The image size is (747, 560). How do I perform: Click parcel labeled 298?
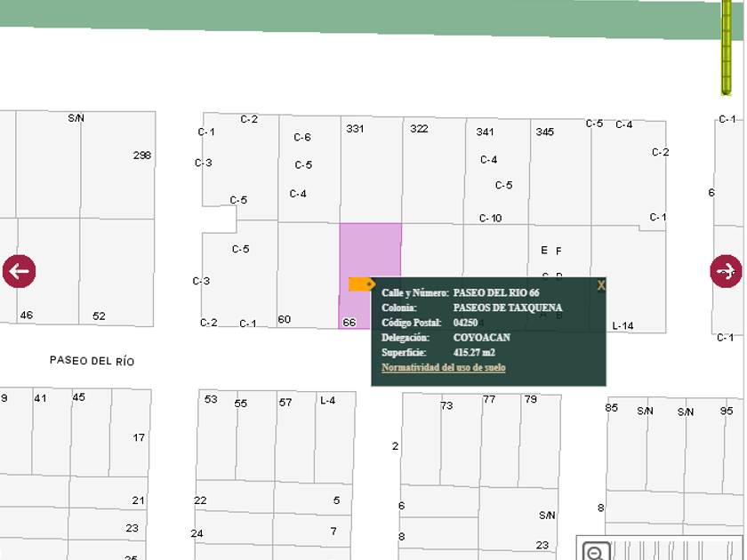(142, 156)
